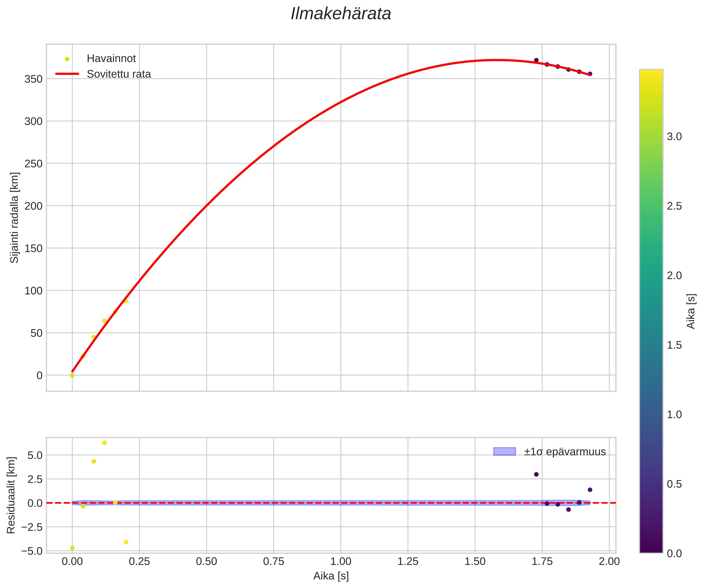This screenshot has width=703, height=588.
Task: Click the bottom x-axis label Aika [s]
Action: [x=331, y=576]
